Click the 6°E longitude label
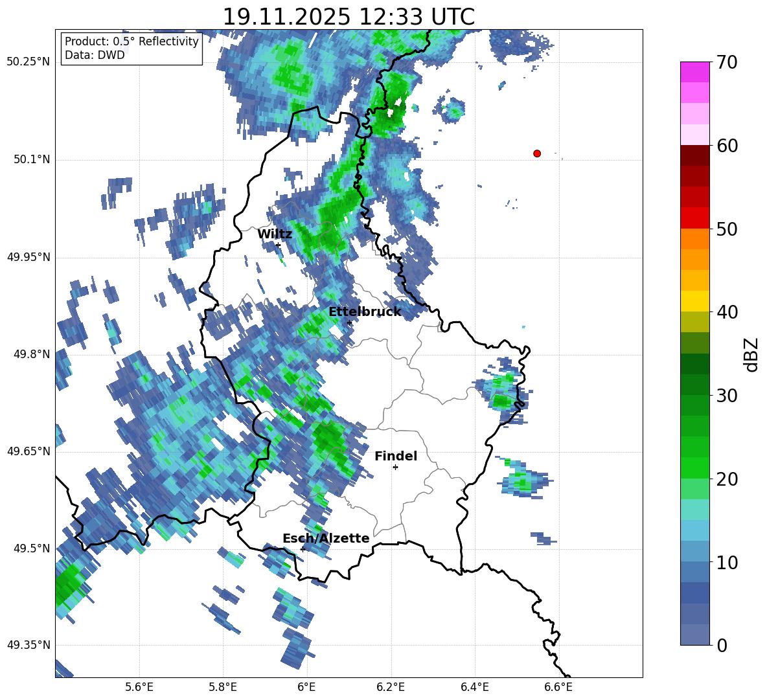 click(306, 687)
